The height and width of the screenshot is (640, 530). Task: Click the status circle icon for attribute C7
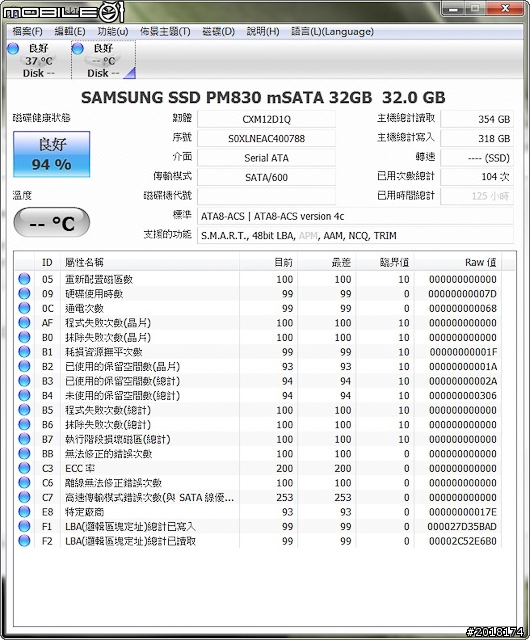pyautogui.click(x=24, y=497)
